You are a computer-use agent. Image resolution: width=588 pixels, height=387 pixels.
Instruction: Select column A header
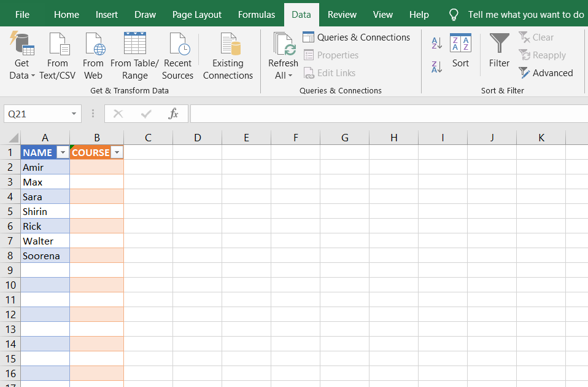45,138
